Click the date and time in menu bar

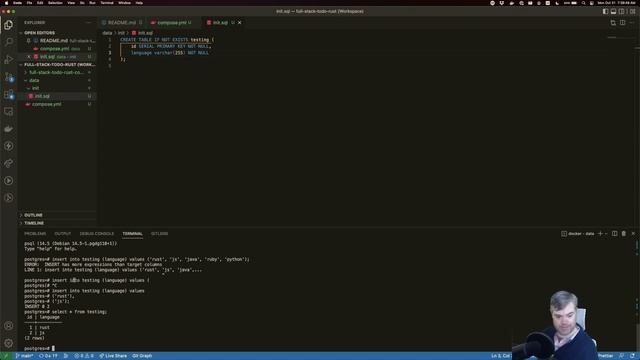pyautogui.click(x=617, y=3)
